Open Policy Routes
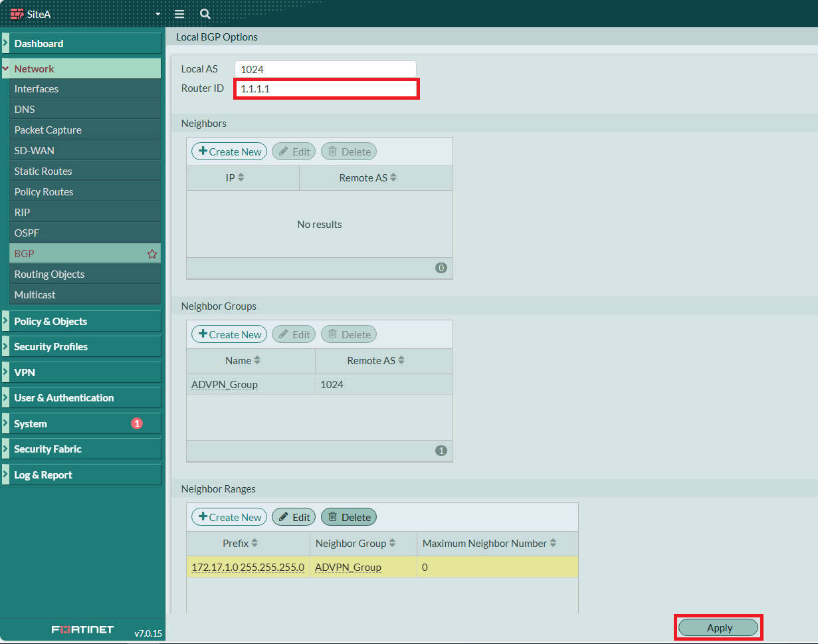 85,192
